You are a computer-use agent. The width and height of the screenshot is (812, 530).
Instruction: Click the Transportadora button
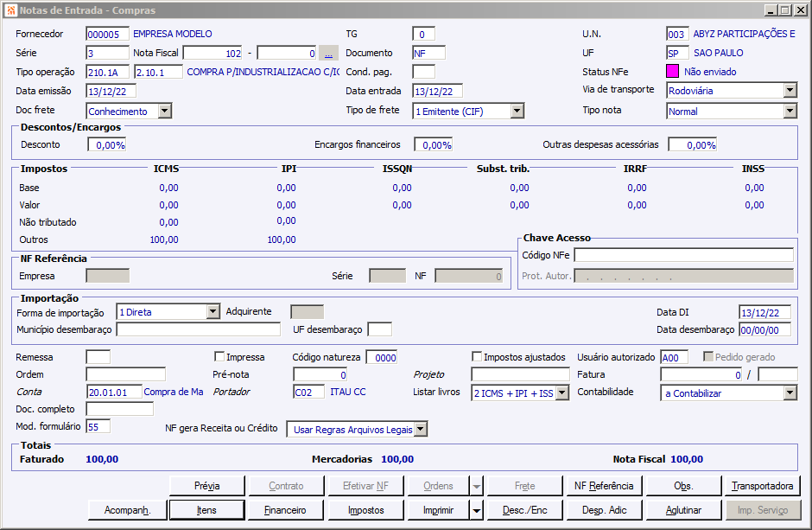click(x=763, y=486)
